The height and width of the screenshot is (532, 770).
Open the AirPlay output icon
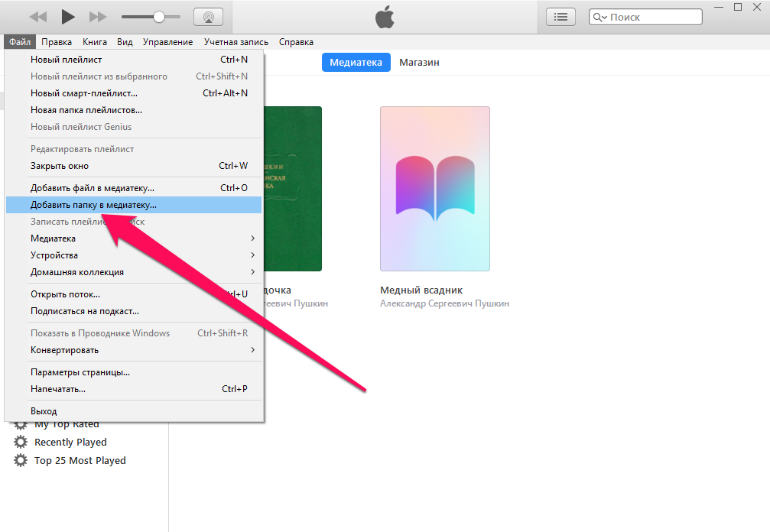(x=208, y=17)
